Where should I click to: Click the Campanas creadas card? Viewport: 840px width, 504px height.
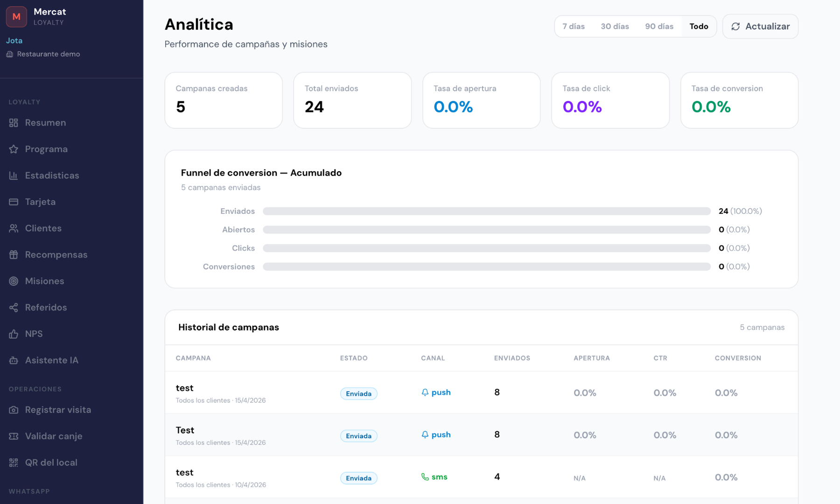point(224,100)
